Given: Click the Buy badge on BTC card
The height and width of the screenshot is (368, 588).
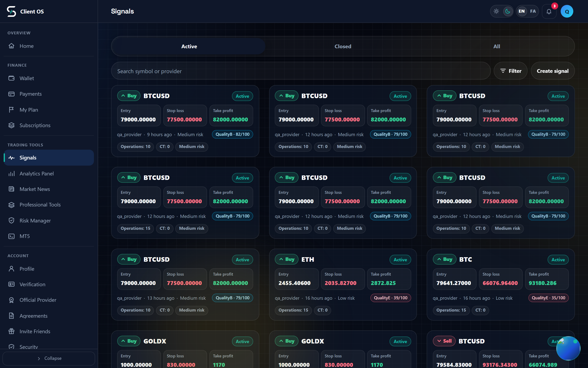Looking at the screenshot, I should (444, 259).
